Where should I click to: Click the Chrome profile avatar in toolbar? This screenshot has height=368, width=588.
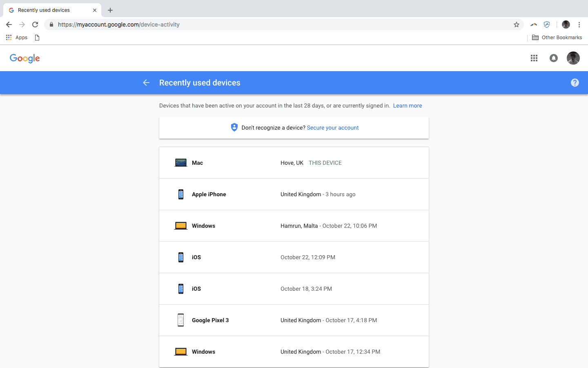(566, 25)
